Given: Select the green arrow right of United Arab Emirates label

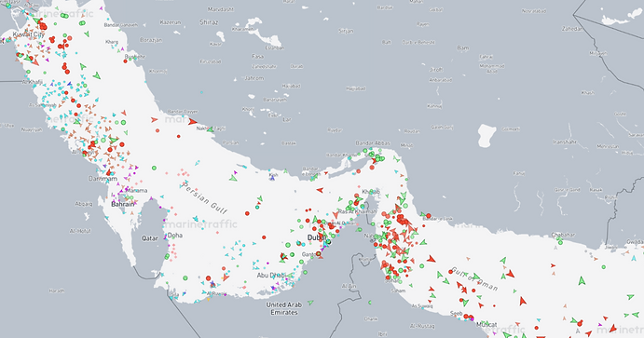Looking at the screenshot, I should pos(311,303).
